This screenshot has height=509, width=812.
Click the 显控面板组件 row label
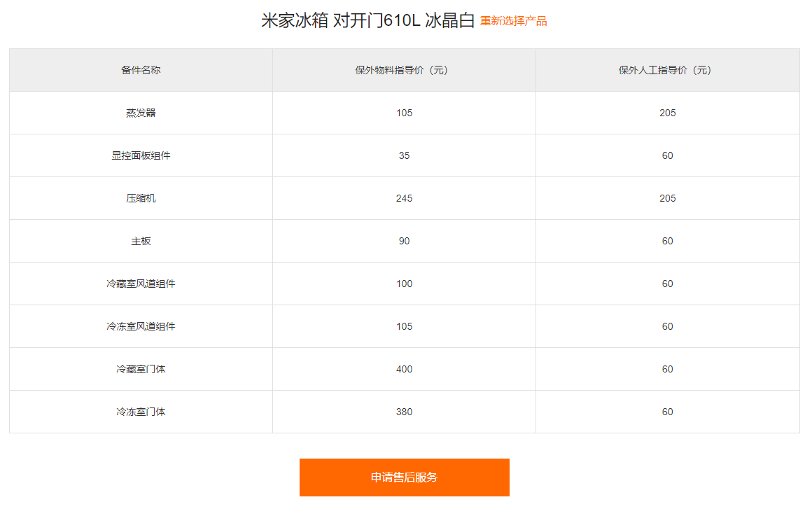coord(140,155)
